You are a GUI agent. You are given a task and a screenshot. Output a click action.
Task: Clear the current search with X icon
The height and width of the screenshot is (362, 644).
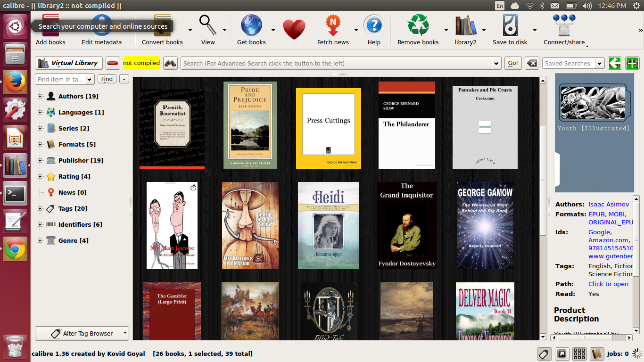coord(532,63)
